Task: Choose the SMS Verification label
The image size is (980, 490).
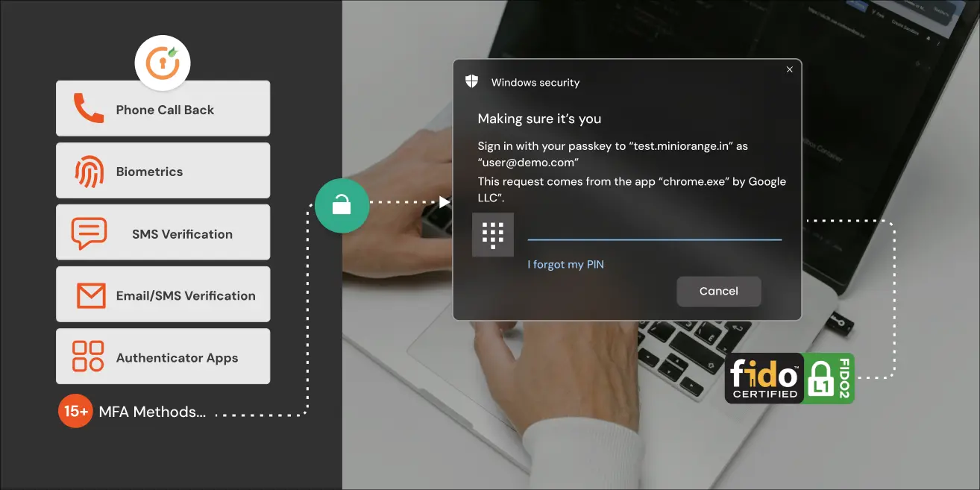Action: (182, 234)
